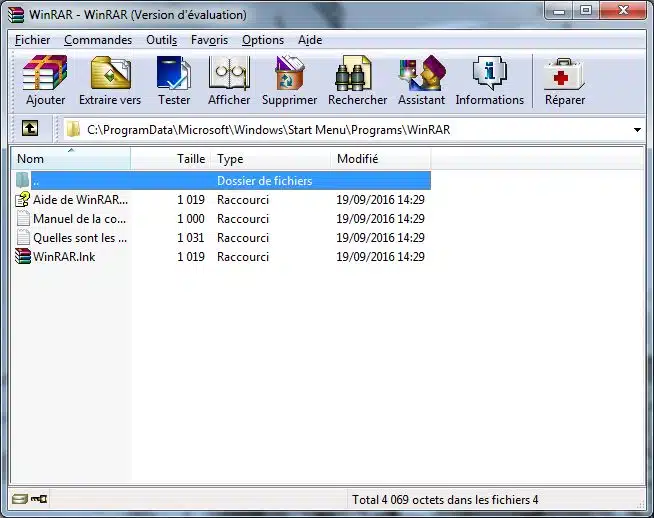
Task: Click the folder icon in address bar
Action: click(x=73, y=129)
